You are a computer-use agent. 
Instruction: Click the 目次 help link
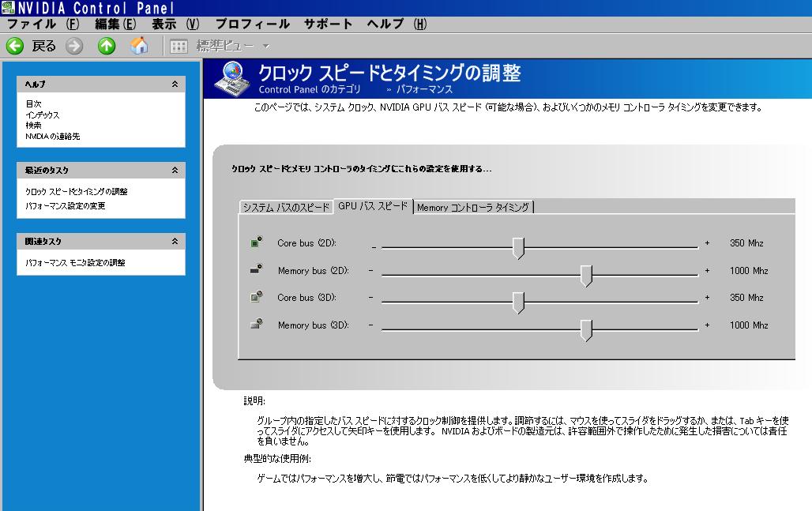click(34, 104)
